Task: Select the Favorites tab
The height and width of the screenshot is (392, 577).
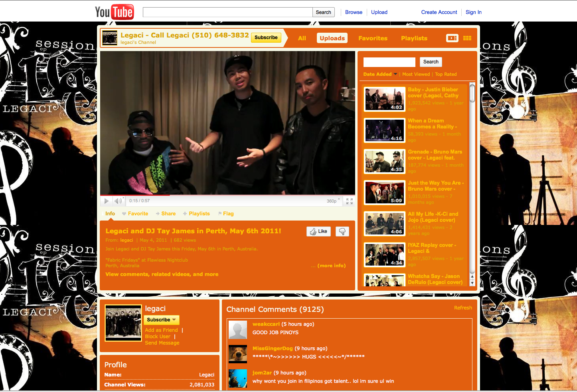Action: (373, 38)
